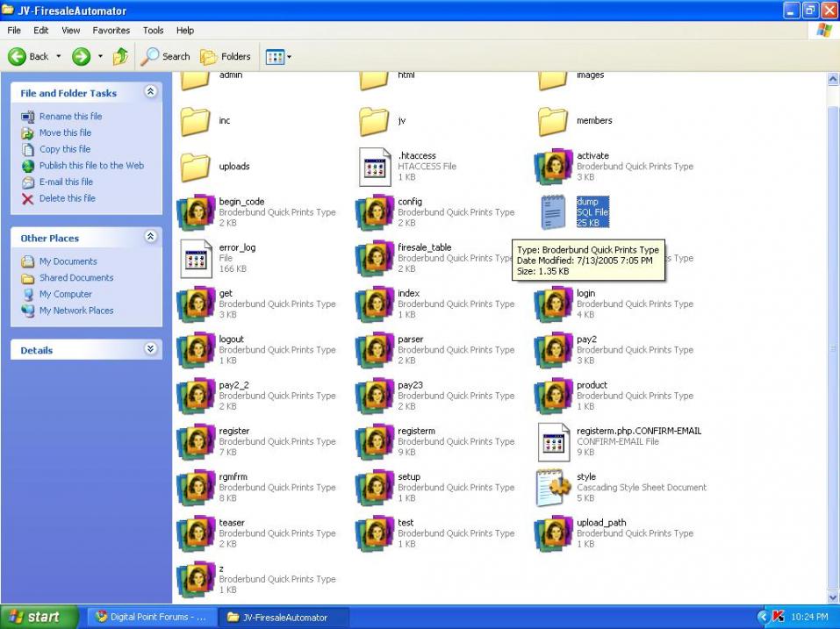Open My Documents in Other Places

click(x=68, y=261)
